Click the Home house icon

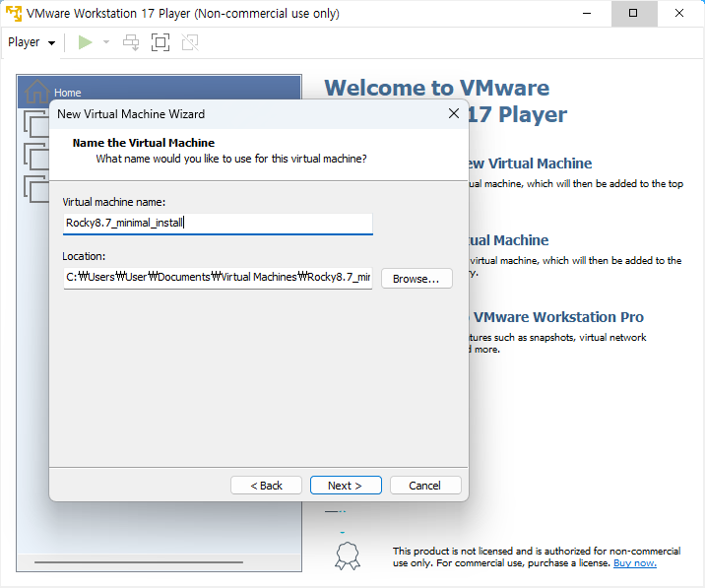pyautogui.click(x=36, y=92)
